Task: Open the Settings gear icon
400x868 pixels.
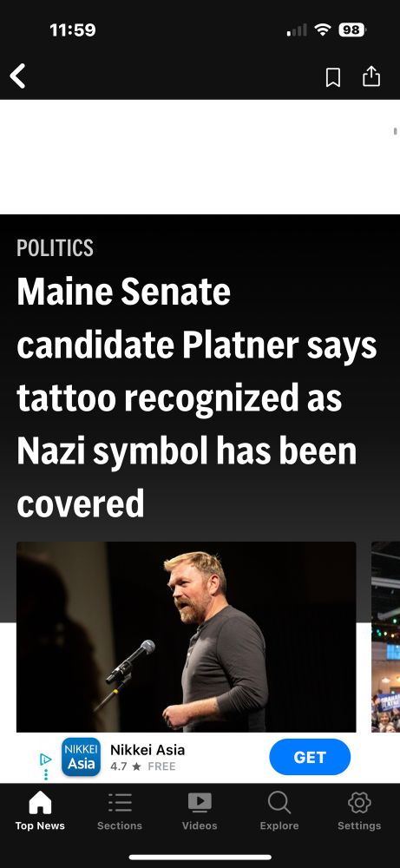Action: pyautogui.click(x=359, y=802)
